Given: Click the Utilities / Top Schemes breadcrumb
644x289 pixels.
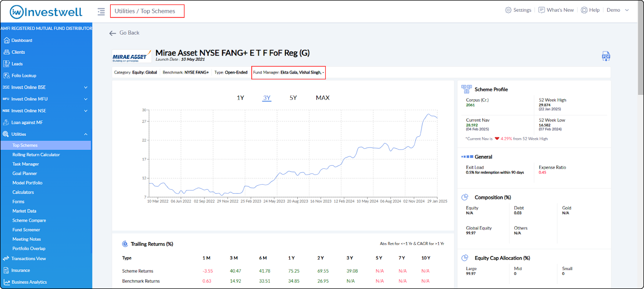Looking at the screenshot, I should tap(145, 11).
